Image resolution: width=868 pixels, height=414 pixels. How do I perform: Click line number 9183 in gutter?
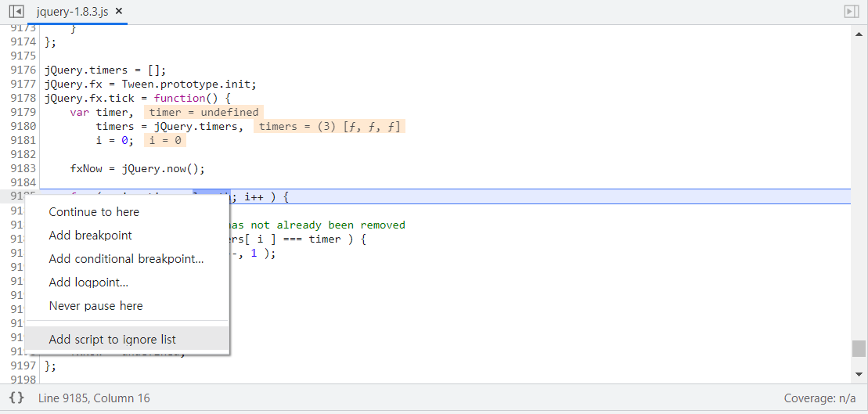click(23, 169)
